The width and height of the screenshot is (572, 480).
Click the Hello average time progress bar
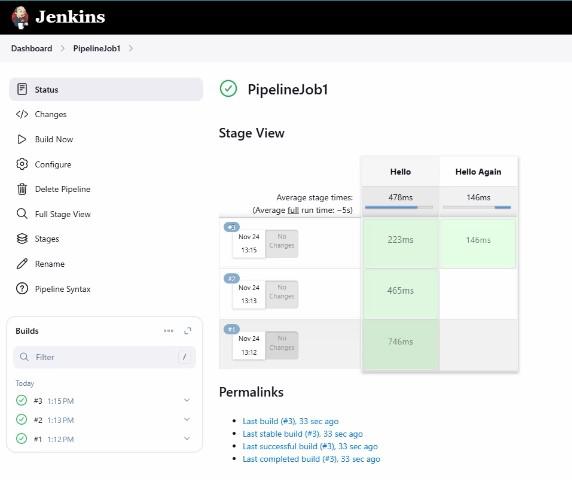point(399,207)
